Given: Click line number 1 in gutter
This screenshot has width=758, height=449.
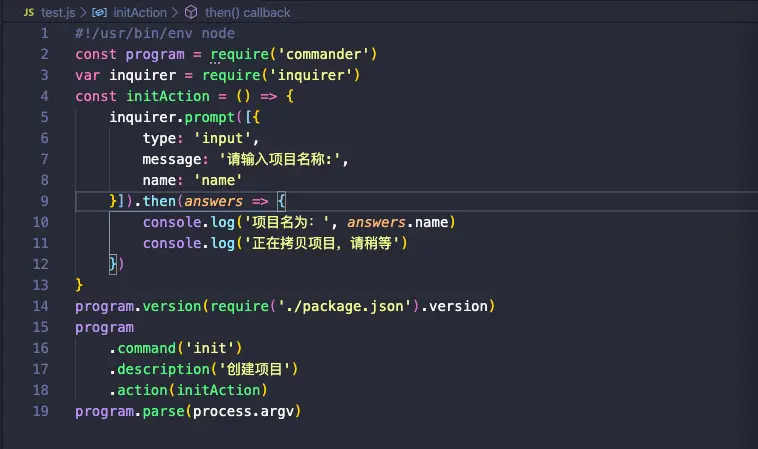Looking at the screenshot, I should pyautogui.click(x=44, y=33).
